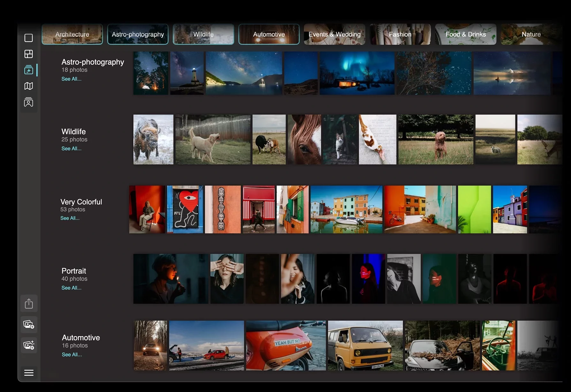Enable the Food & Drinks category

coord(466,34)
